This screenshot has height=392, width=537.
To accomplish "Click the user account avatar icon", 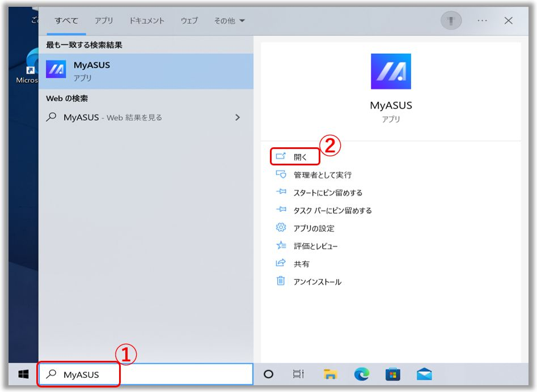I will (451, 20).
